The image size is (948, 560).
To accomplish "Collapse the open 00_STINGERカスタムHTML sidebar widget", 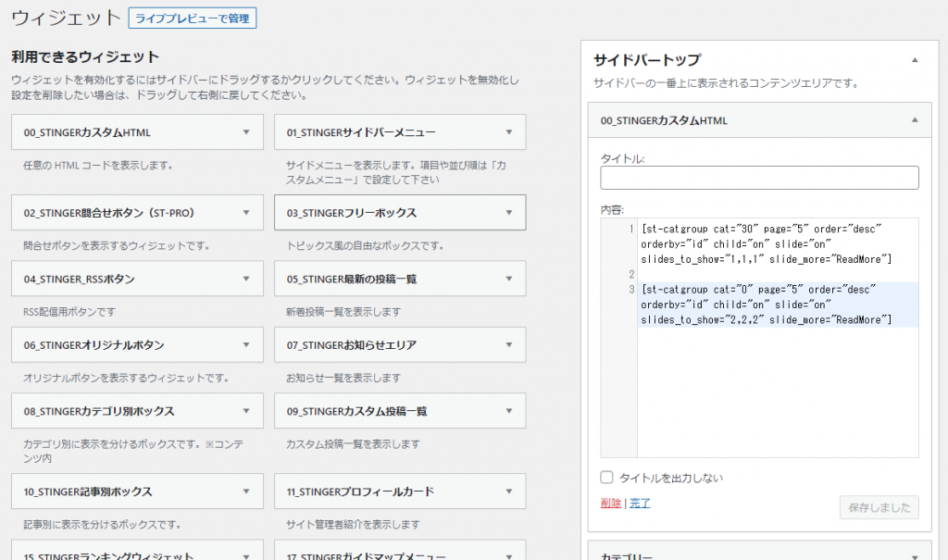I will point(915,120).
